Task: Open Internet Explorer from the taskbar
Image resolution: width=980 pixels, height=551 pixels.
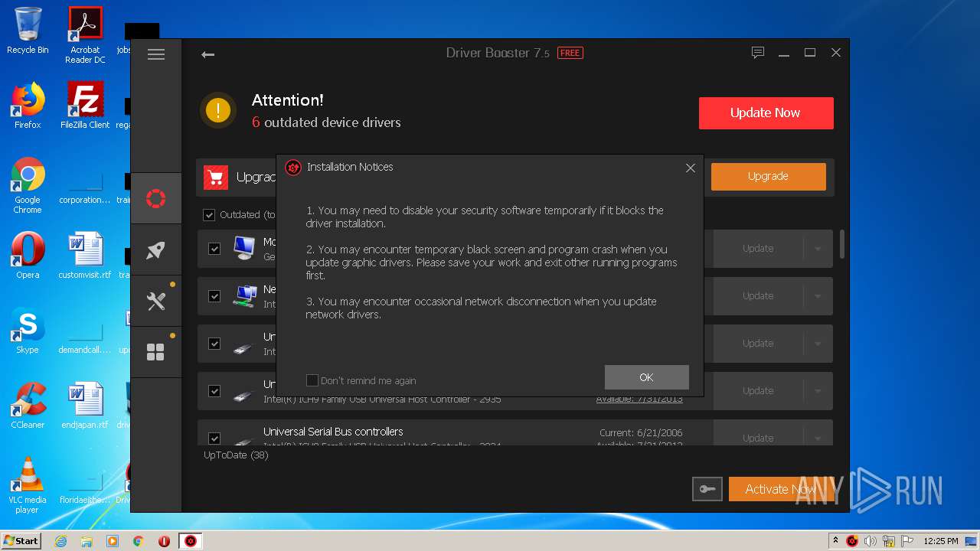Action: 60,541
